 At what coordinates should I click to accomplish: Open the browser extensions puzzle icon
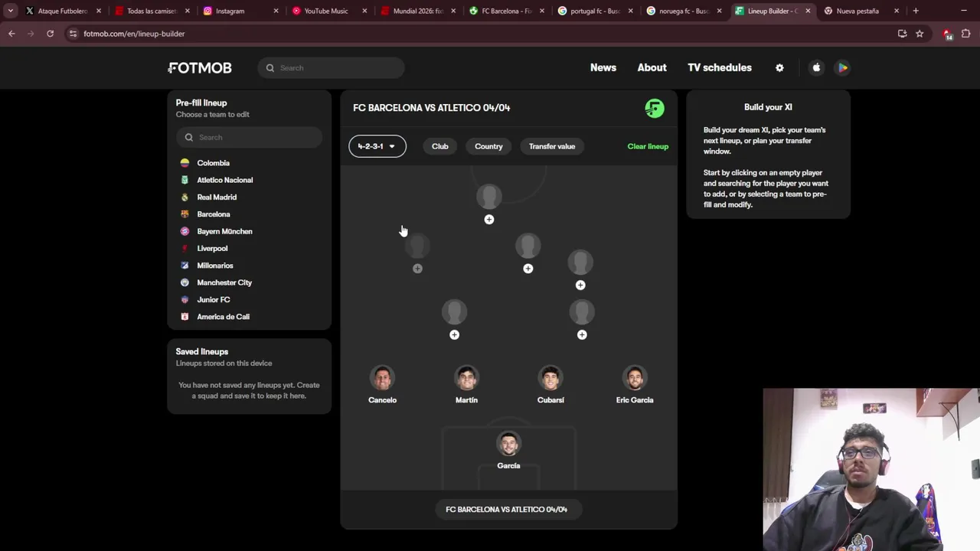965,34
